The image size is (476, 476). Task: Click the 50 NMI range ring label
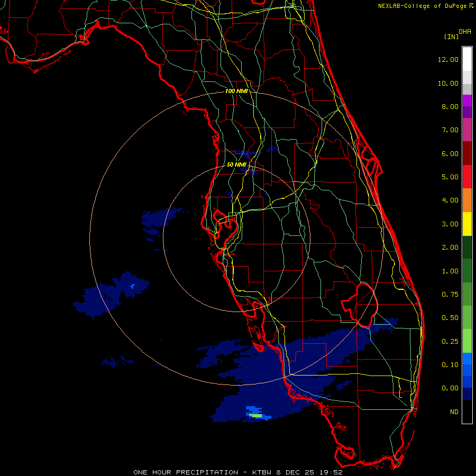[236, 164]
